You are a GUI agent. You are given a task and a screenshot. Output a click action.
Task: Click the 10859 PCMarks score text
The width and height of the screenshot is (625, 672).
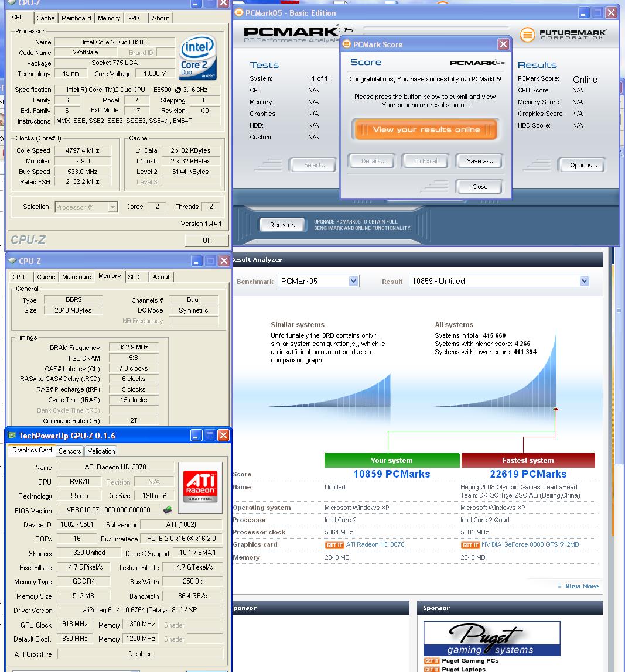pos(392,474)
